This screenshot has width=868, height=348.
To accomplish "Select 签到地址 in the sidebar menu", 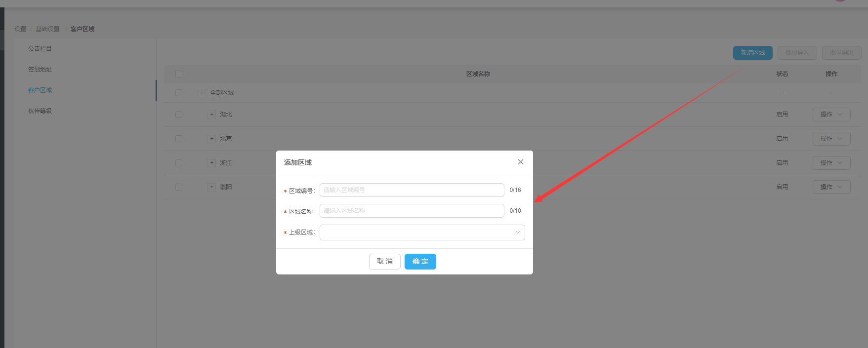I will click(x=40, y=70).
